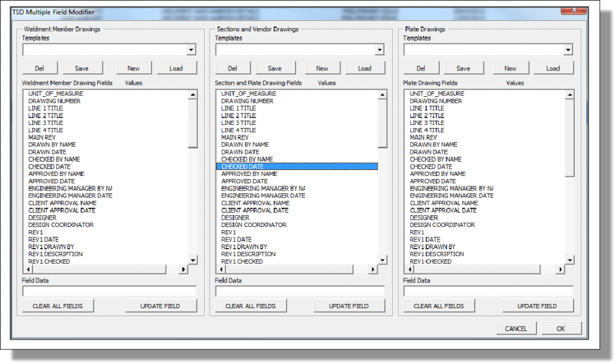Viewport: 615px width, 364px height.
Task: Open the Sections and Vendor Drawings Templates dropdown
Action: pos(380,49)
